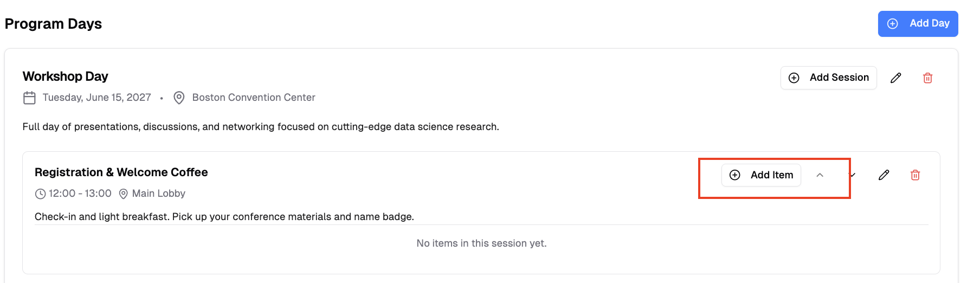Move Registration session up with chevron
980x283 pixels.
coord(820,175)
